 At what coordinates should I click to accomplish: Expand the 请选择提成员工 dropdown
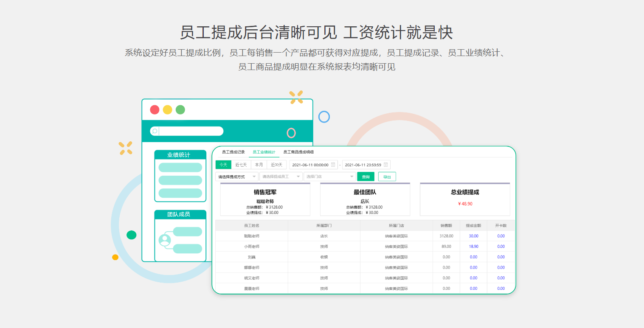click(x=280, y=176)
